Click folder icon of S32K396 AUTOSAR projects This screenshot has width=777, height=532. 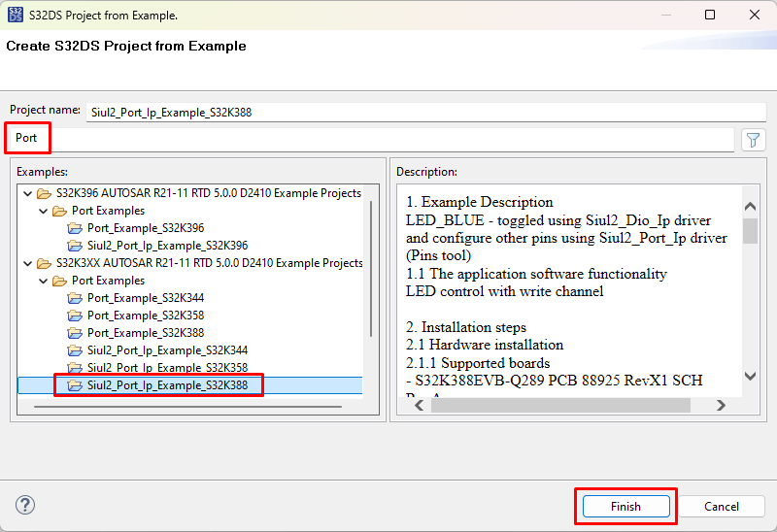coord(44,193)
